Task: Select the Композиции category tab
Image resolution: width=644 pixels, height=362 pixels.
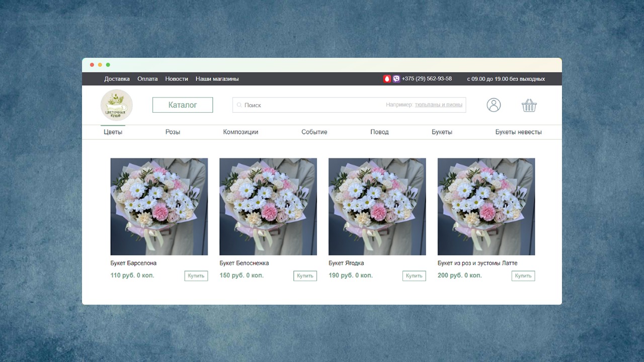Action: click(x=240, y=132)
